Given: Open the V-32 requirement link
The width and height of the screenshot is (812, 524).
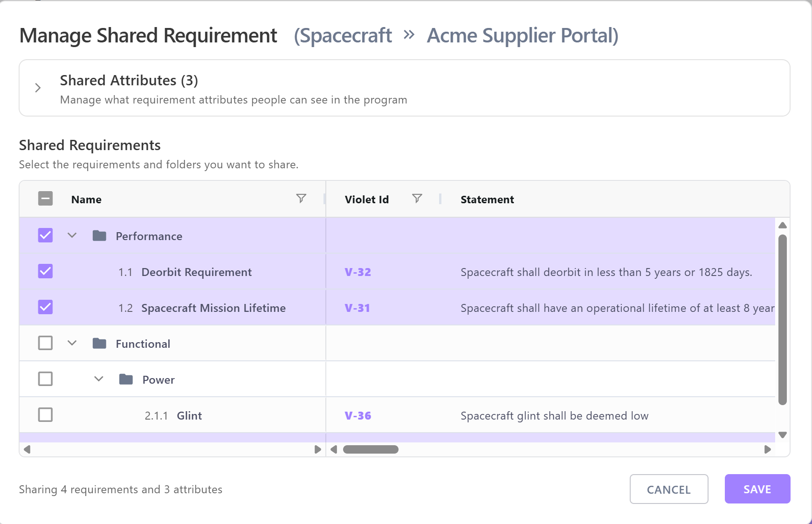Looking at the screenshot, I should [x=358, y=272].
